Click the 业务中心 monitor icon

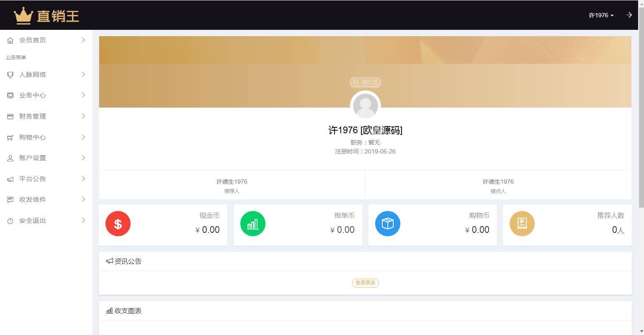coord(10,95)
